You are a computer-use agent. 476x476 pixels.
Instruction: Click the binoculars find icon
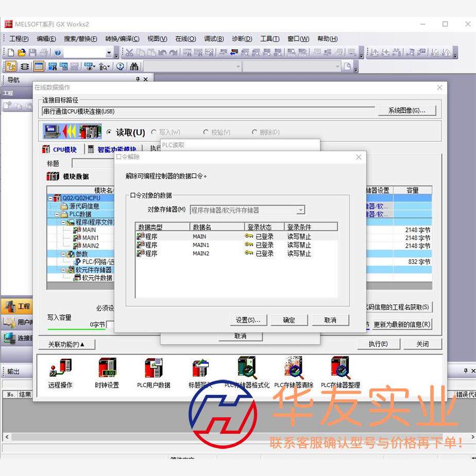pos(134,66)
